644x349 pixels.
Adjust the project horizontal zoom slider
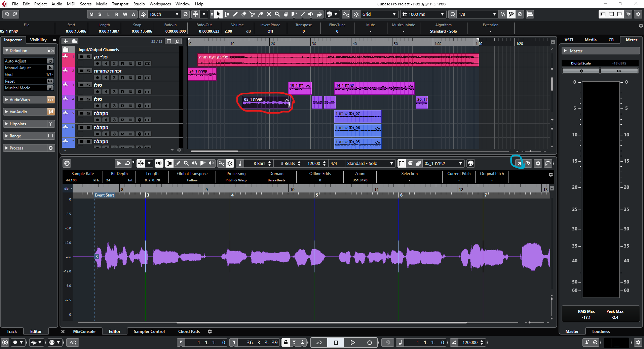coord(531,151)
